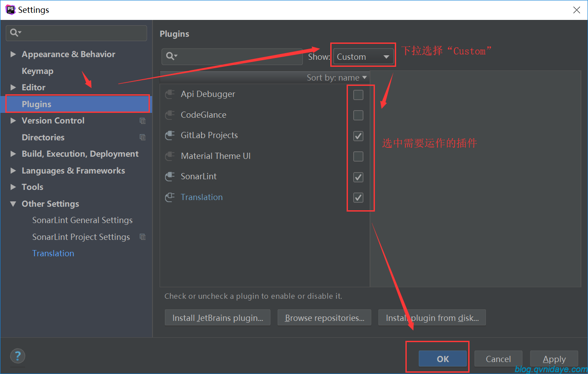Click the project-level icon beside Version Control
This screenshot has width=588, height=374.
[142, 121]
